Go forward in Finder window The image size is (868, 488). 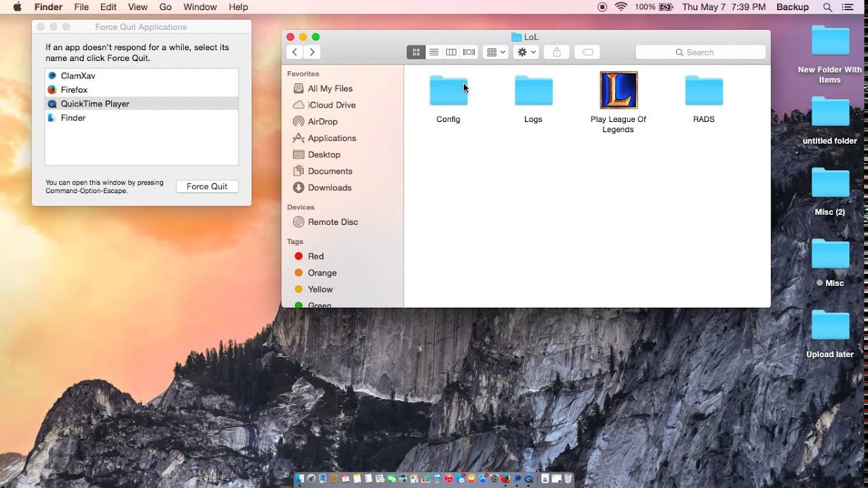[312, 52]
